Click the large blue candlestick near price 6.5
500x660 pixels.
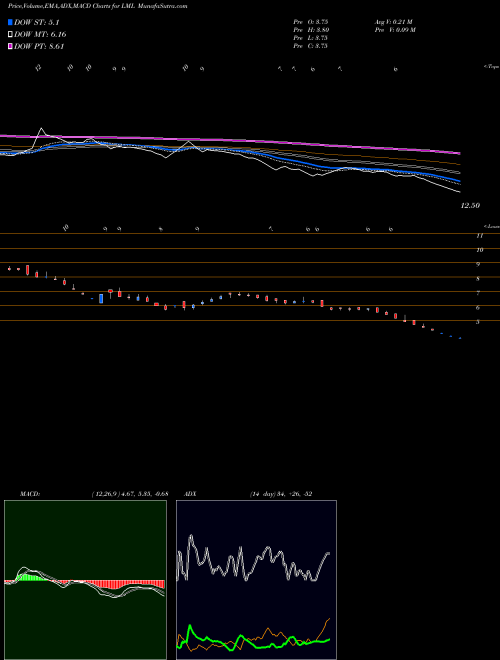(101, 298)
